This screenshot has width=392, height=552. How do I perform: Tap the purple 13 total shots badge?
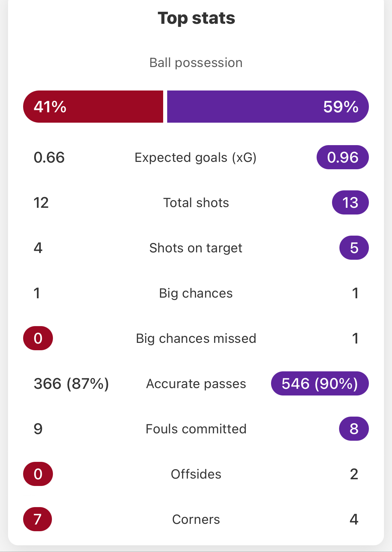click(350, 202)
